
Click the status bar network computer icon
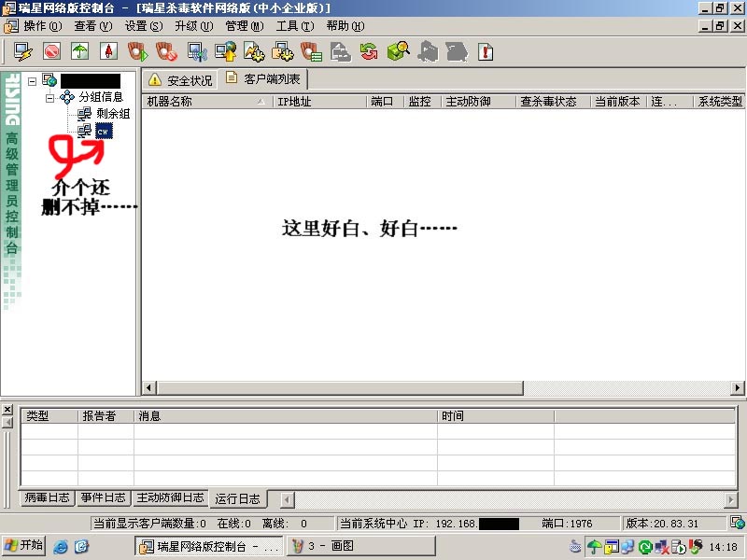[737, 523]
